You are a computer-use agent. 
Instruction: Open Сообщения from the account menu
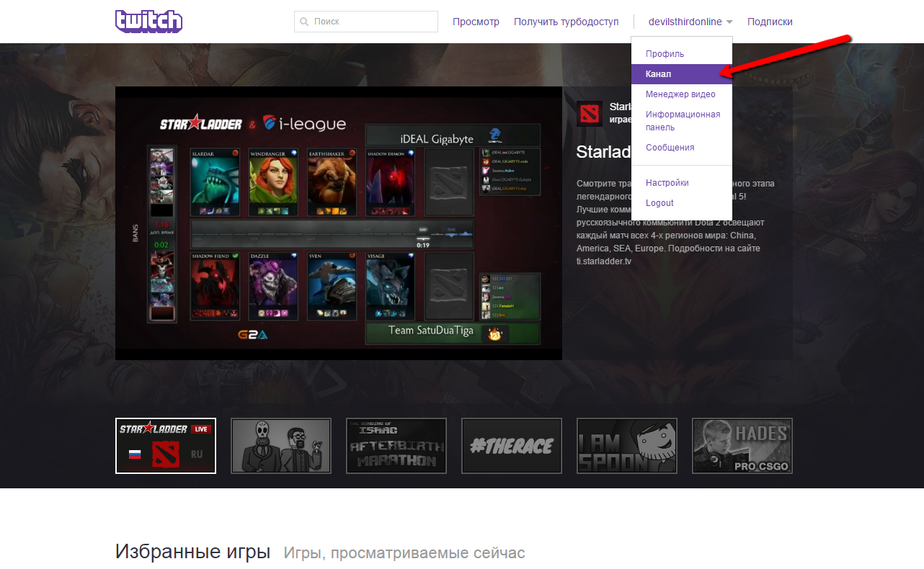(682, 148)
